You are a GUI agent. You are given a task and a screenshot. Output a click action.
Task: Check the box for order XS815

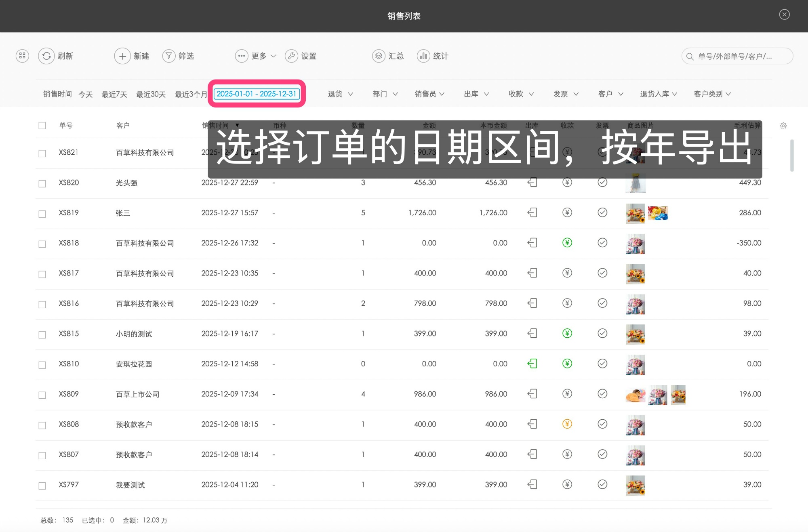42,334
